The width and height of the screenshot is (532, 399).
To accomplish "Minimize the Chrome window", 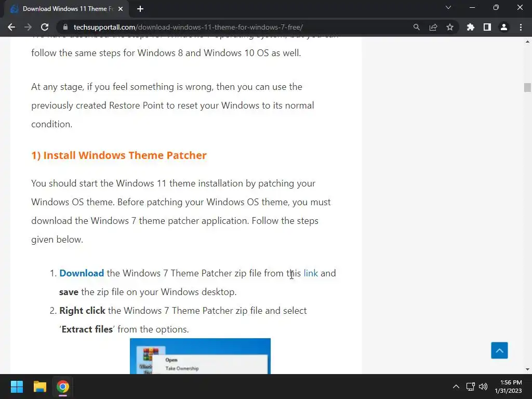I will click(472, 7).
